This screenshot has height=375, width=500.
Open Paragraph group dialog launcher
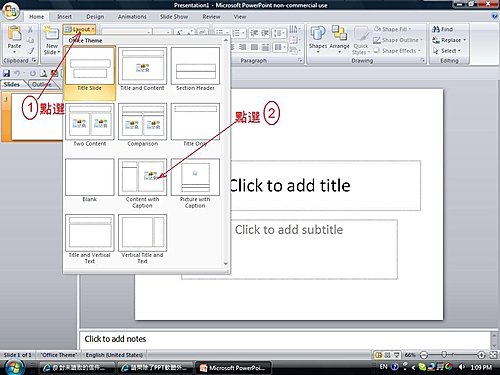pos(300,60)
